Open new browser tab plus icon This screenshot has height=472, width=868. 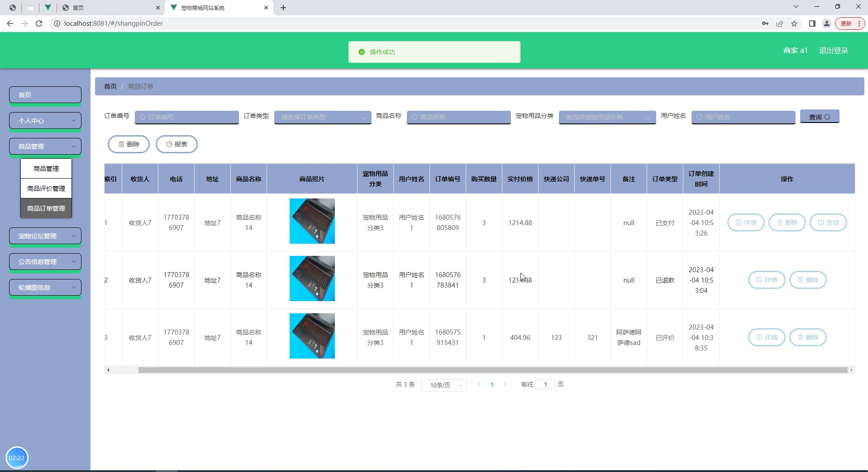pyautogui.click(x=283, y=8)
